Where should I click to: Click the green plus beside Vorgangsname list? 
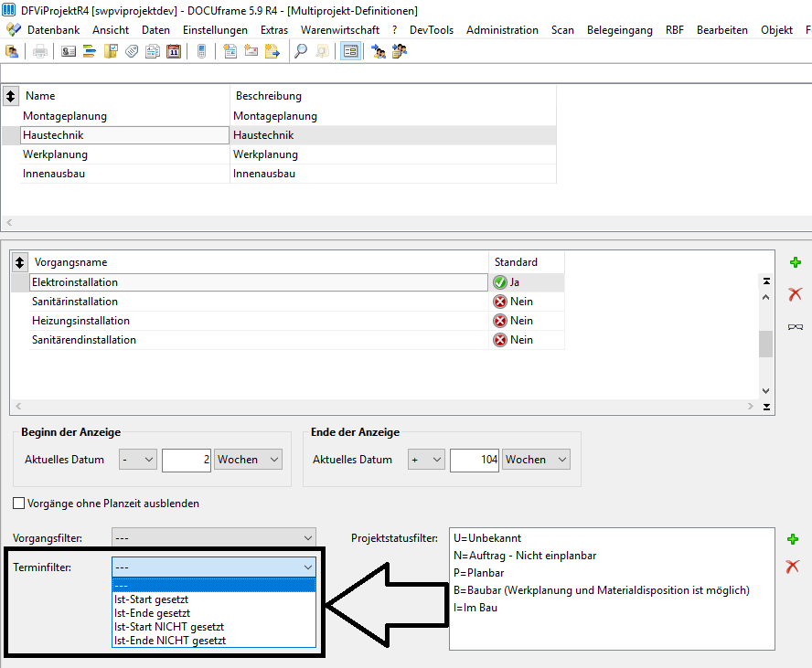(796, 262)
